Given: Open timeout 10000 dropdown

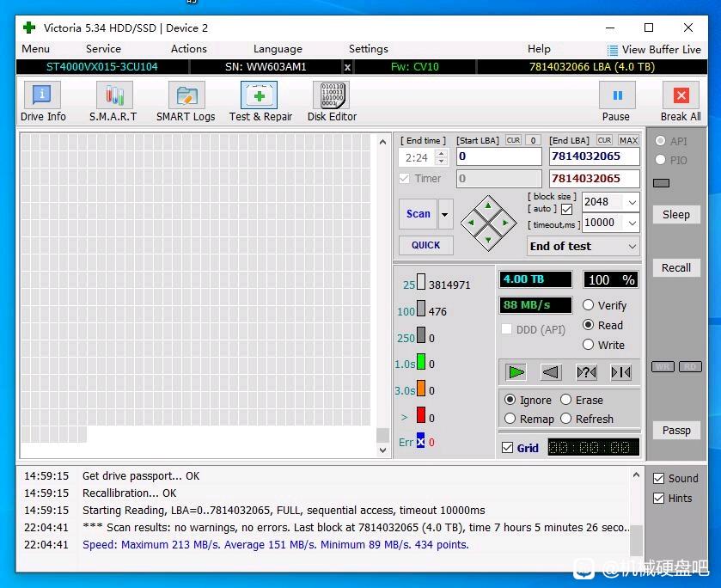Looking at the screenshot, I should point(632,223).
